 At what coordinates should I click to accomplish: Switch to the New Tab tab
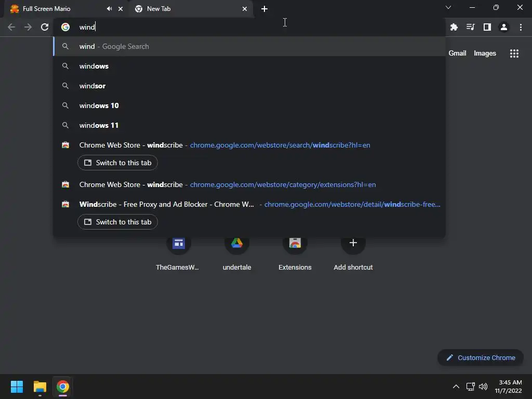tap(190, 9)
